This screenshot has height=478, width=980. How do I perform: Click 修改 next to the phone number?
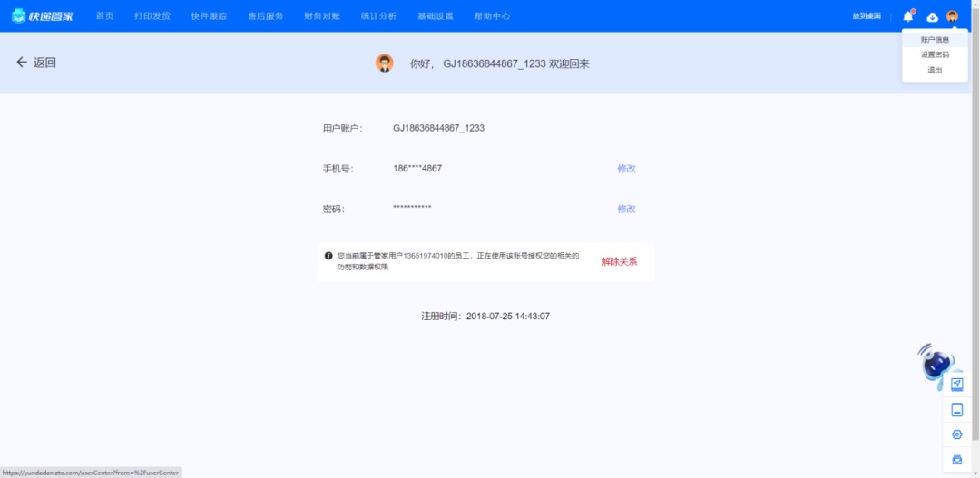pos(626,169)
